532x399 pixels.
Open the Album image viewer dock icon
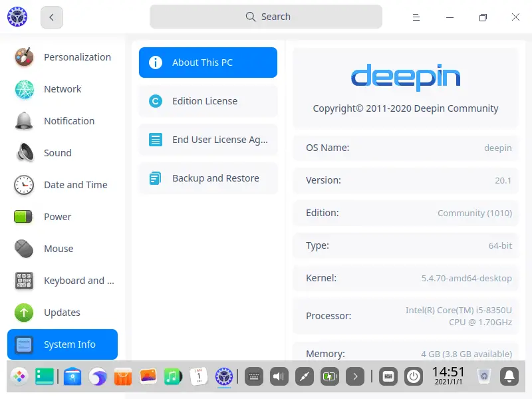click(148, 376)
